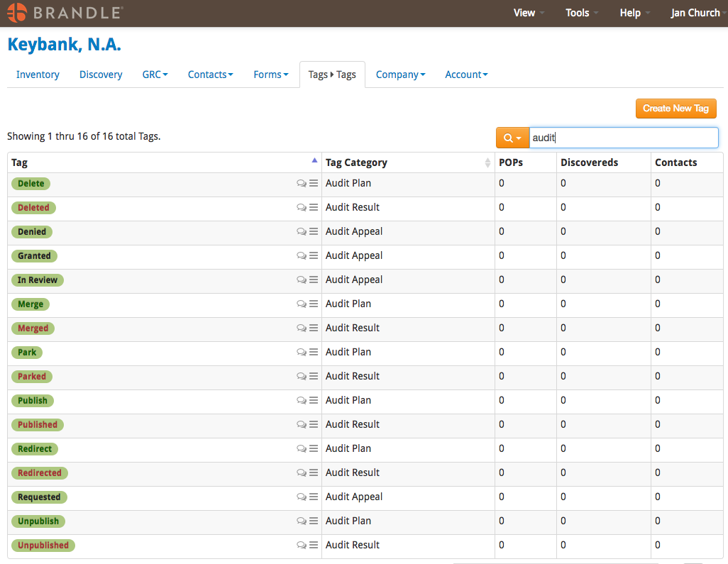The image size is (728, 564).
Task: Click the comments icon for the Delete tag
Action: point(302,183)
